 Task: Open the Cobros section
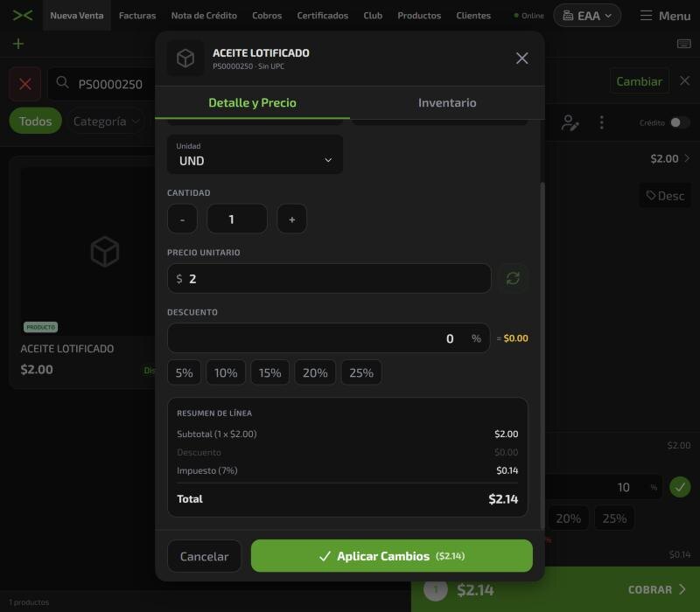[x=267, y=16]
